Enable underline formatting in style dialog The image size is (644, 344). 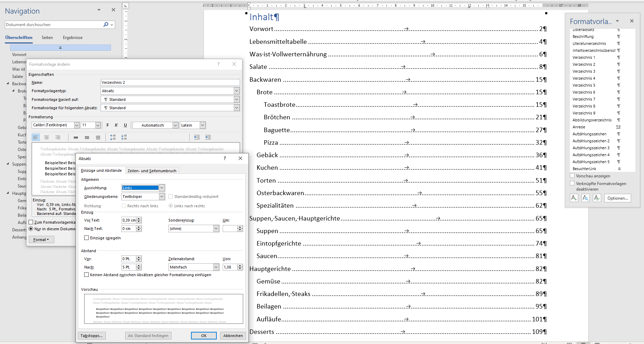coord(125,125)
